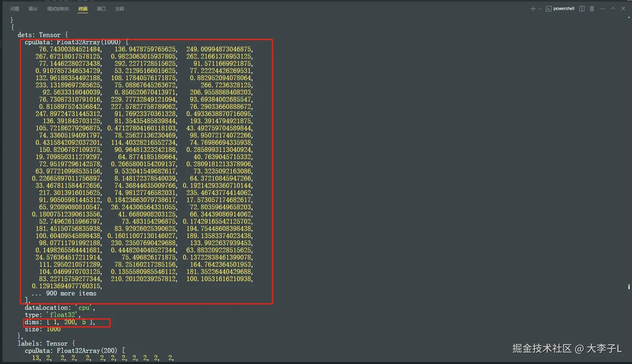Maximize panel with the up chevron
Viewport: 632px width, 364px height.
tap(613, 8)
